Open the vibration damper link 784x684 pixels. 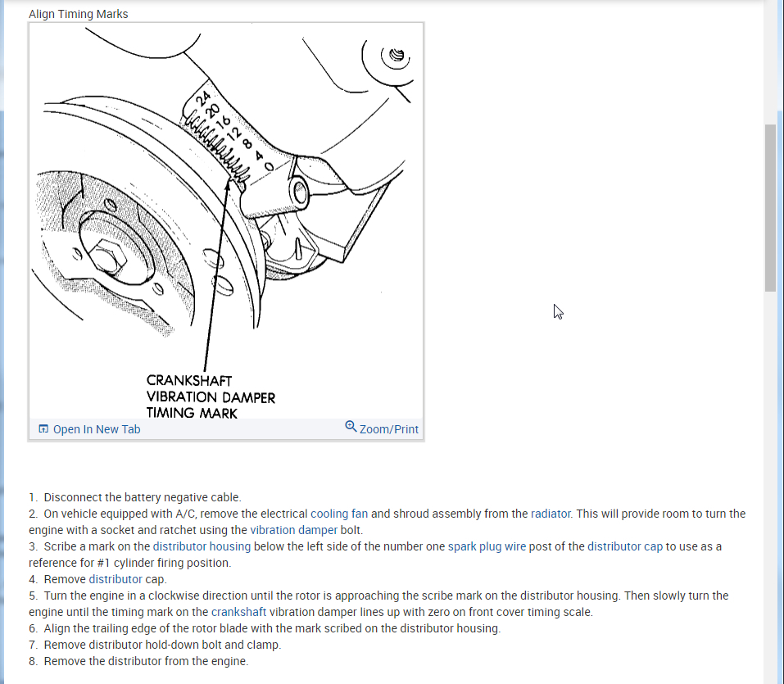tap(293, 530)
